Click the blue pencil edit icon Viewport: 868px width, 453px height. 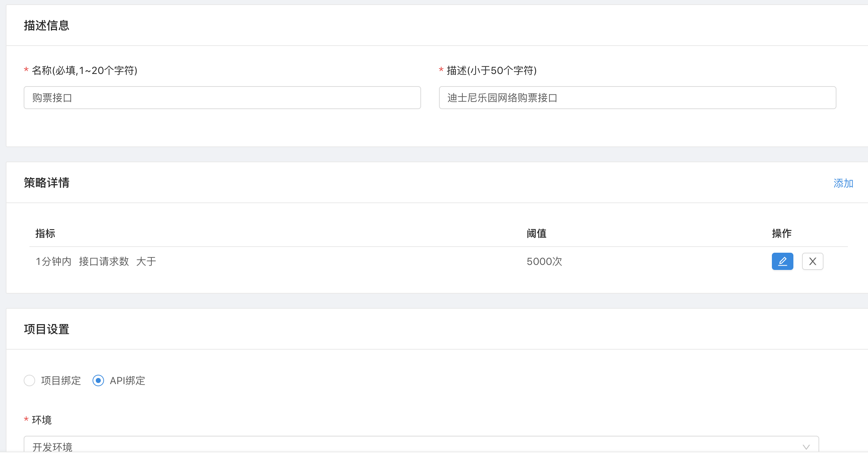click(x=782, y=261)
